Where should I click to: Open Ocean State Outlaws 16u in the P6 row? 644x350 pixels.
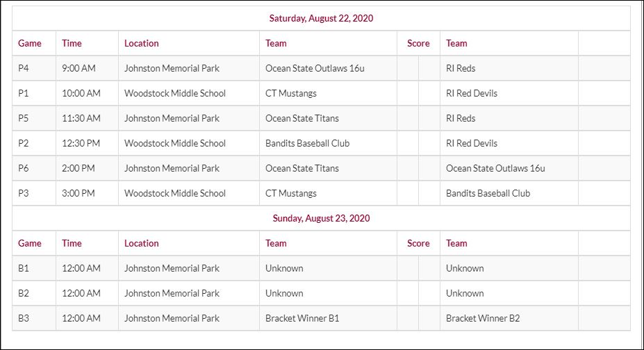point(495,168)
